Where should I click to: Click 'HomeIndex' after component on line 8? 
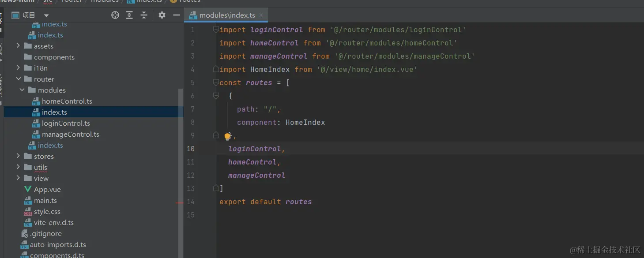point(305,122)
